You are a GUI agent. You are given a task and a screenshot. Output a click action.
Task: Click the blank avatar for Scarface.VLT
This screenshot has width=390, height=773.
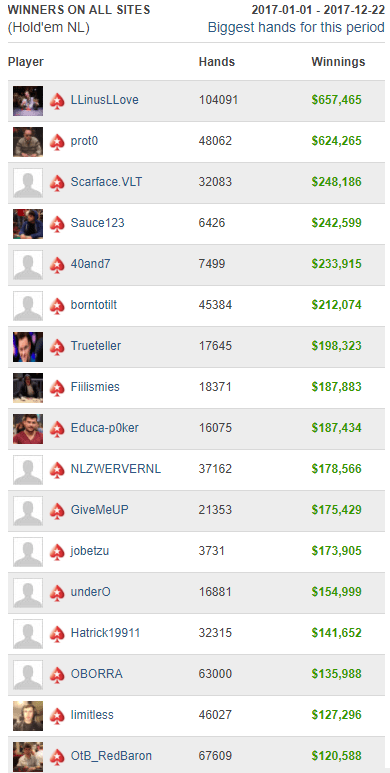28,183
